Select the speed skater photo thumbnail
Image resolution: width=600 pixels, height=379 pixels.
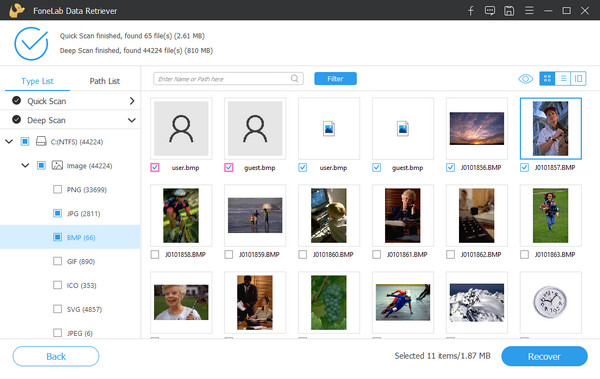click(x=403, y=302)
